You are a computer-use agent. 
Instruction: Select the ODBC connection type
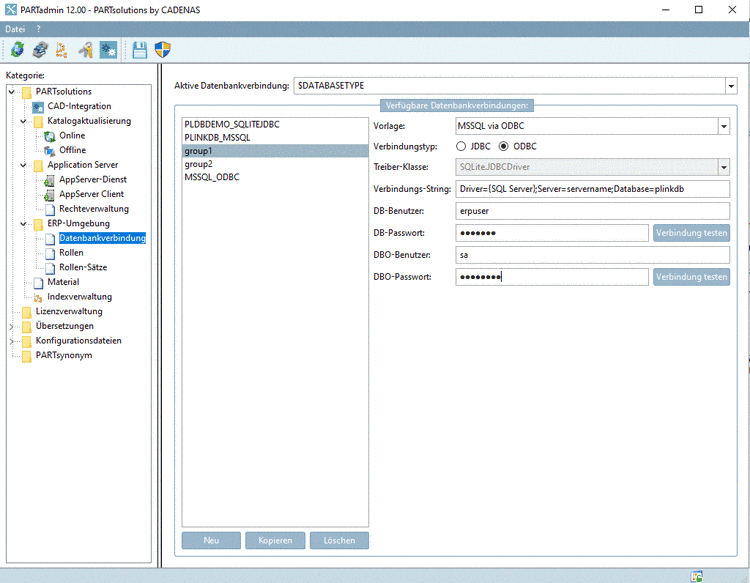pyautogui.click(x=504, y=147)
